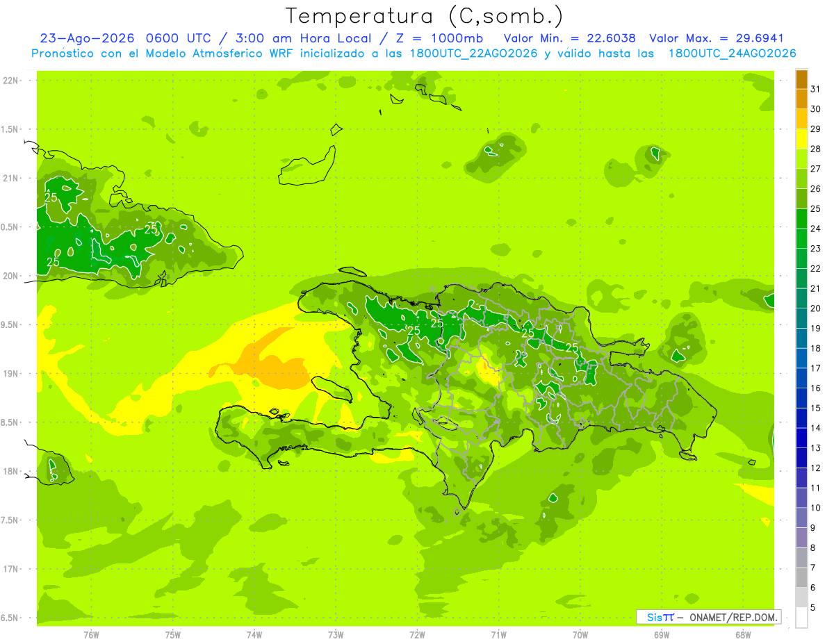The width and height of the screenshot is (834, 644).
Task: Click the "73W" longitude label
Action: (336, 634)
